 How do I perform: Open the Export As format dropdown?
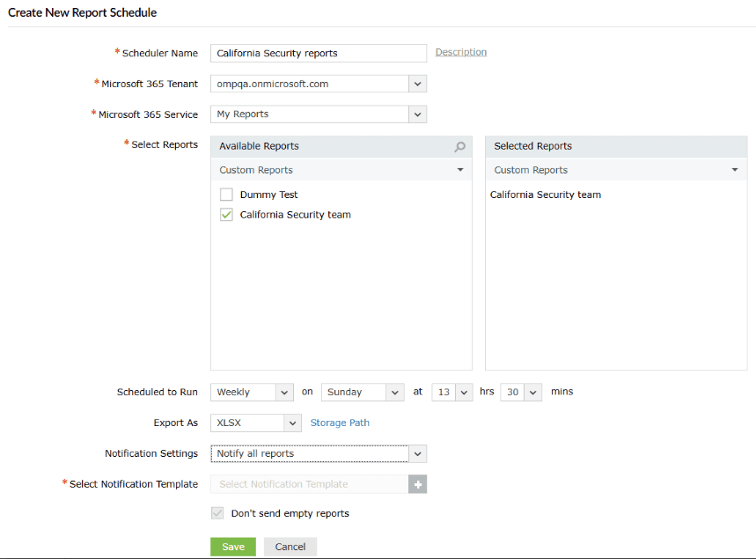click(293, 423)
